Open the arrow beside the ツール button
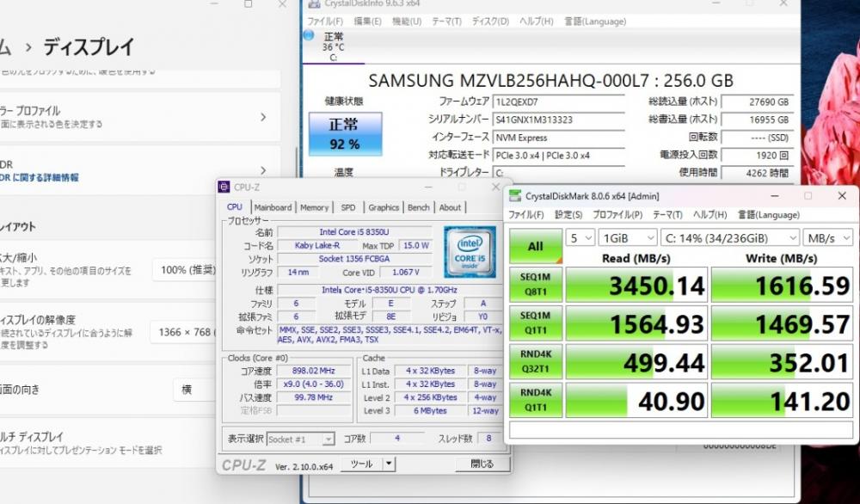 coord(389,464)
